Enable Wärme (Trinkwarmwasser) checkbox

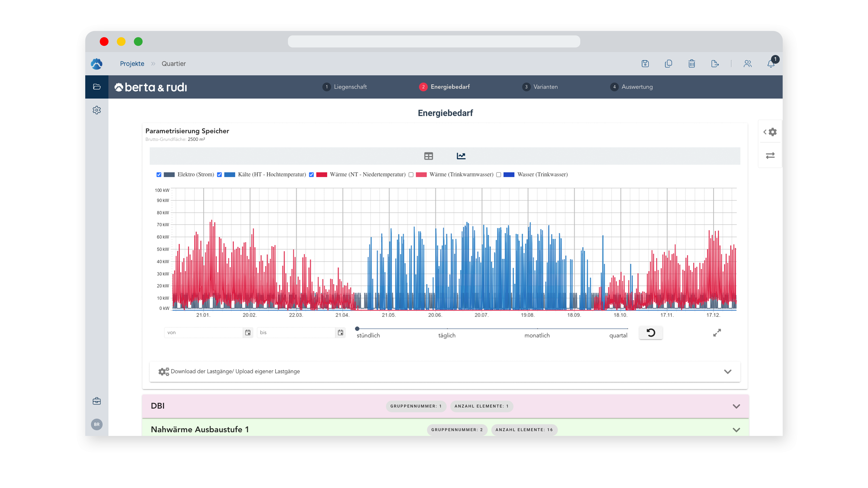point(411,174)
